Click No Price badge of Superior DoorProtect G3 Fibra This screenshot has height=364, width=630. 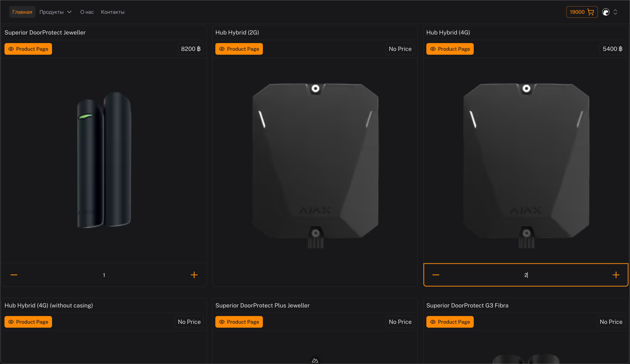point(611,322)
